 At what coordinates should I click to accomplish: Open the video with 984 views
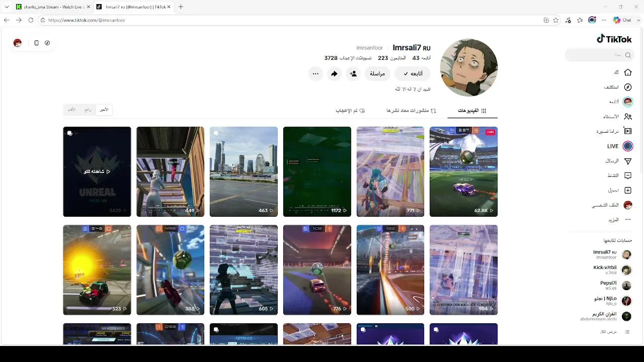pyautogui.click(x=463, y=270)
